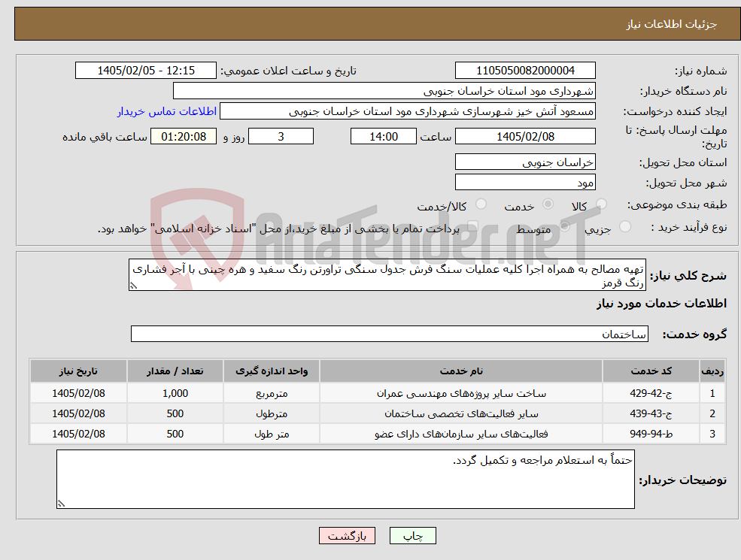Click the استان محل تحویل field
The width and height of the screenshot is (741, 560).
click(525, 162)
